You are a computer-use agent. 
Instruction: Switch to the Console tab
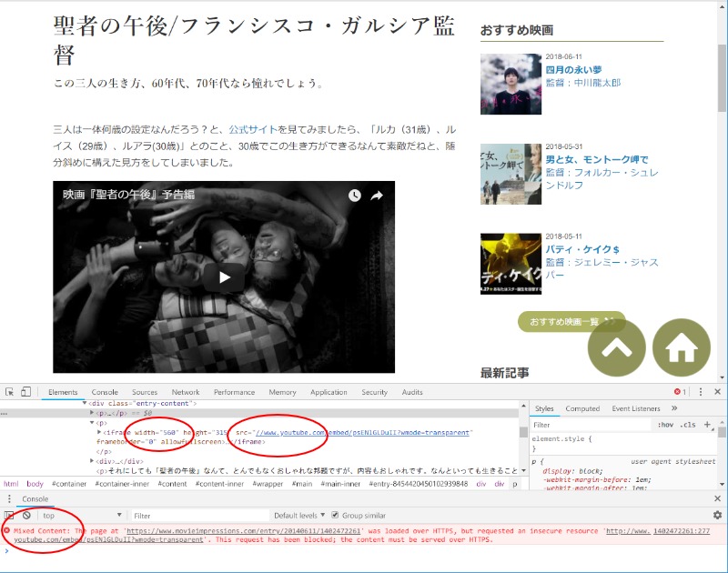click(105, 392)
